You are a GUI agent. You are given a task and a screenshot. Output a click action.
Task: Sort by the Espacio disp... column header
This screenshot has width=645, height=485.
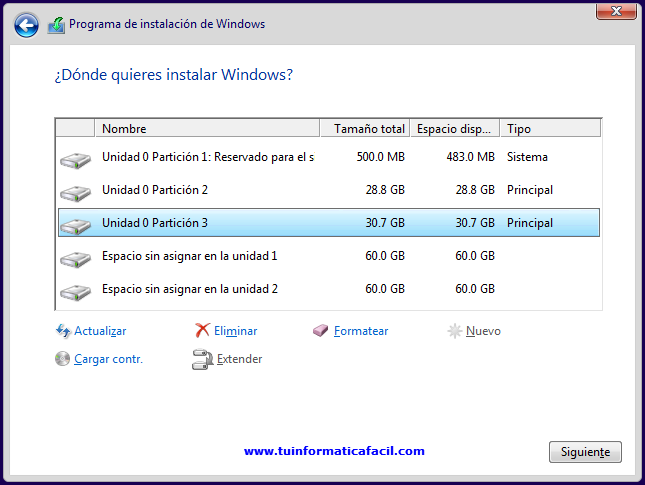[x=455, y=129]
